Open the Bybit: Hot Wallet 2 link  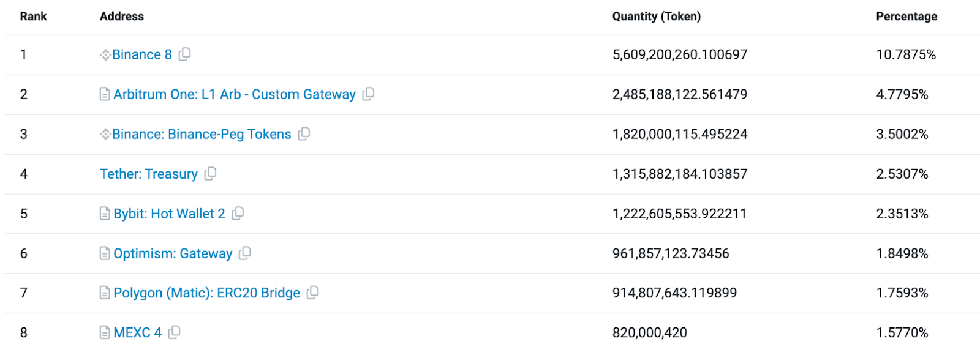point(169,214)
